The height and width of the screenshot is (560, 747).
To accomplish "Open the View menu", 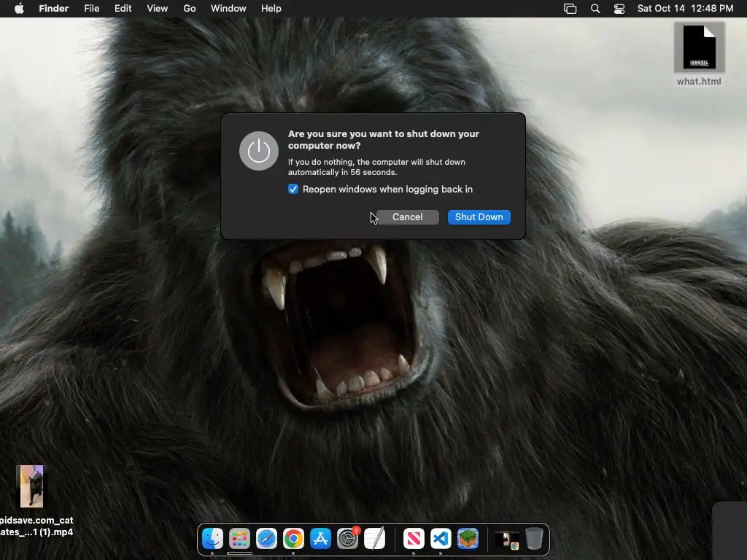I will (x=158, y=9).
